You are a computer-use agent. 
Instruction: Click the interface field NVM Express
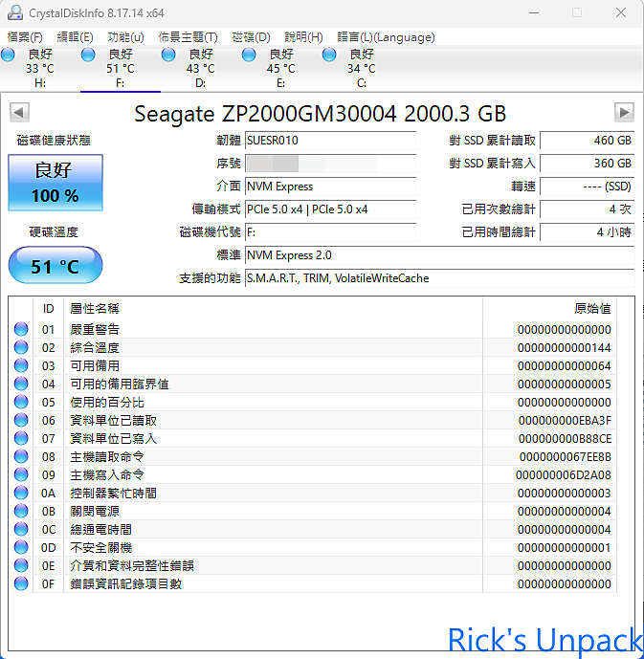point(331,187)
